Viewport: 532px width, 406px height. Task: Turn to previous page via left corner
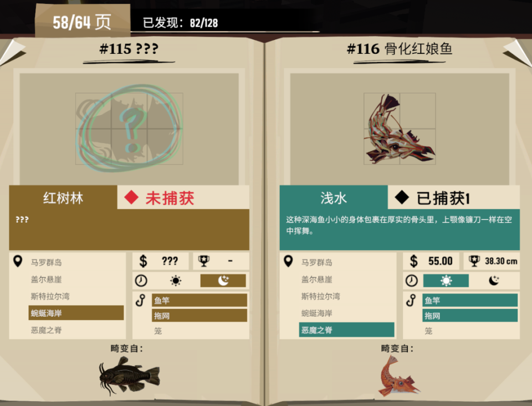pyautogui.click(x=12, y=53)
